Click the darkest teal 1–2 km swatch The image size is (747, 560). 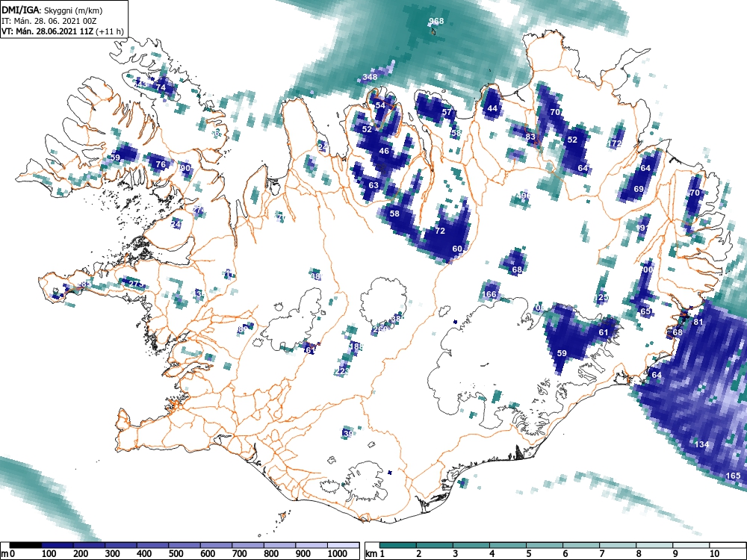tap(398, 545)
